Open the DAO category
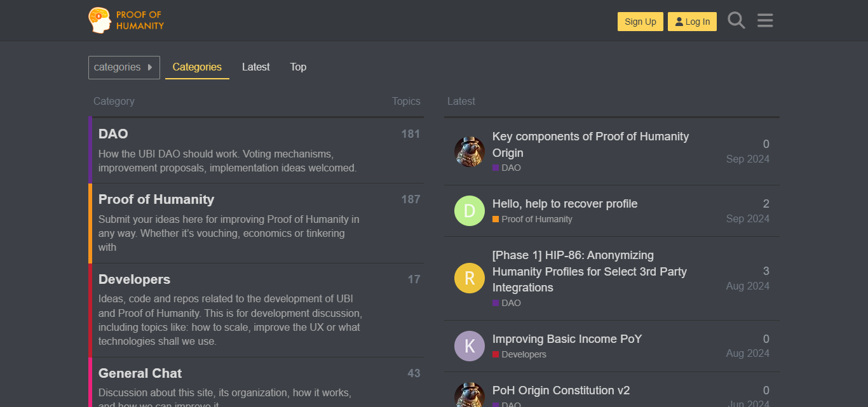This screenshot has height=407, width=868. click(113, 134)
